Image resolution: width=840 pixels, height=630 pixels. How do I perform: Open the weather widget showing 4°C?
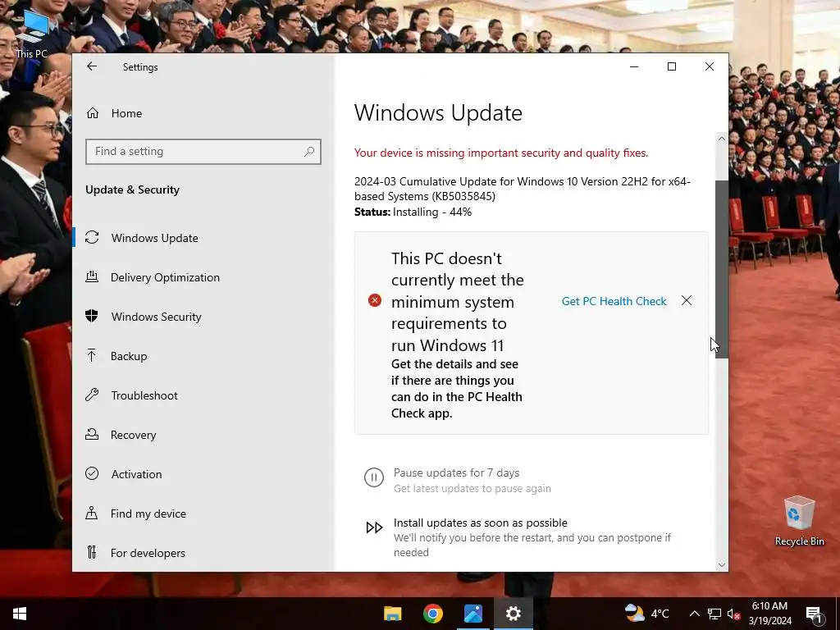coord(647,614)
